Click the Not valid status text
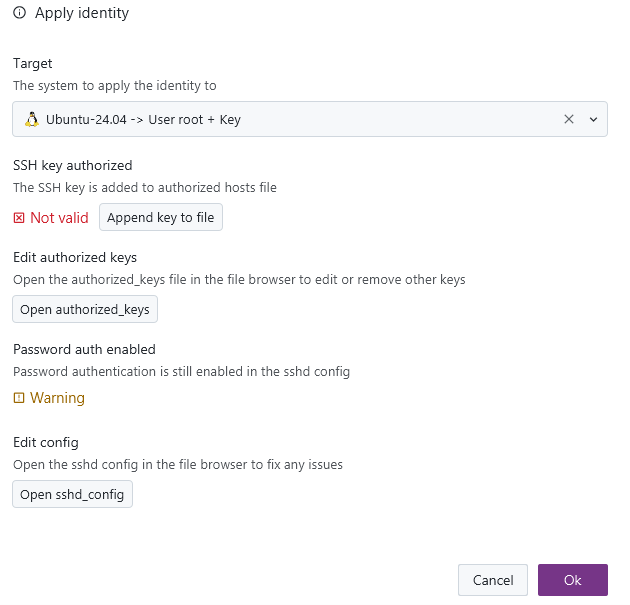Viewport: 630px width, 605px height. coord(59,218)
